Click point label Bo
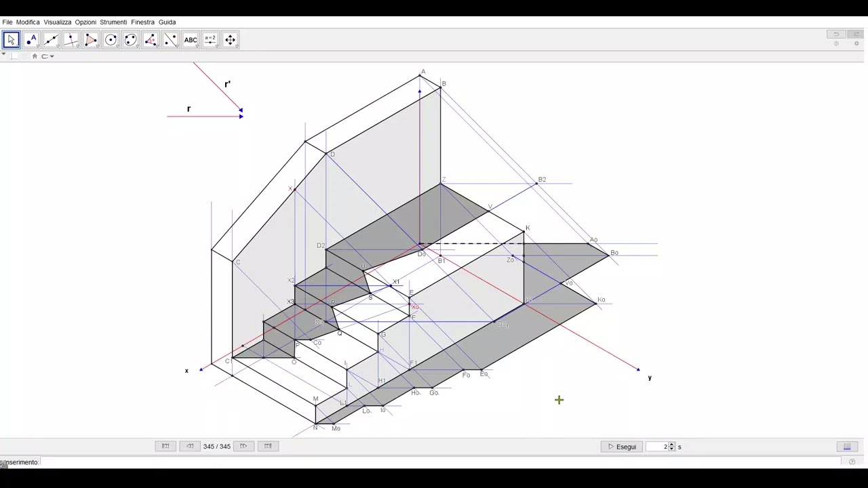The height and width of the screenshot is (488, 868). tap(614, 253)
